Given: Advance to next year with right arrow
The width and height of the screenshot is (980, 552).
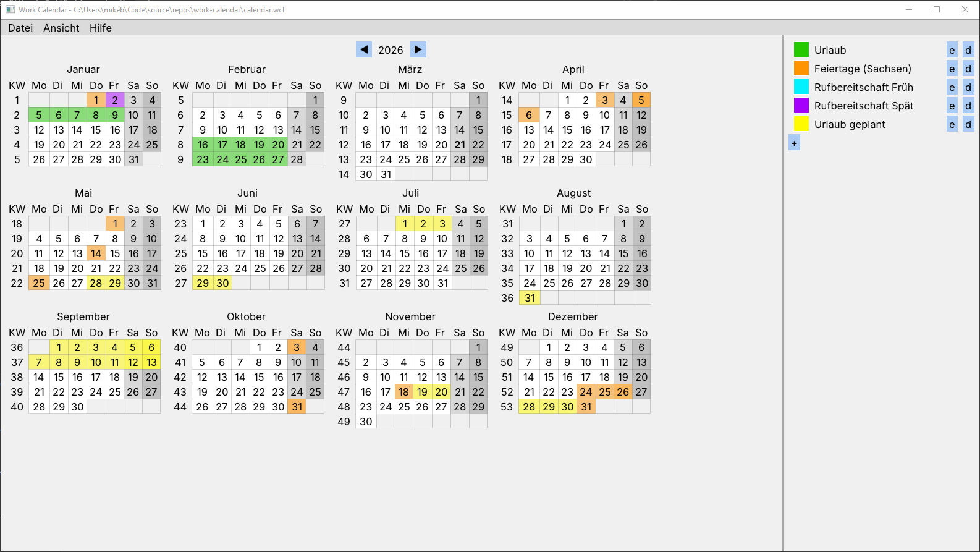Looking at the screenshot, I should pyautogui.click(x=418, y=49).
